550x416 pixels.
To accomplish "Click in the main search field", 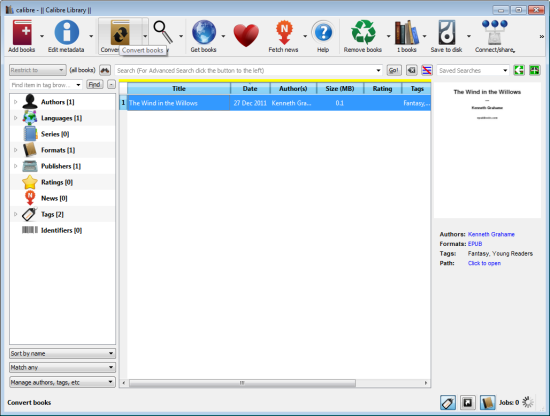I will (248, 71).
